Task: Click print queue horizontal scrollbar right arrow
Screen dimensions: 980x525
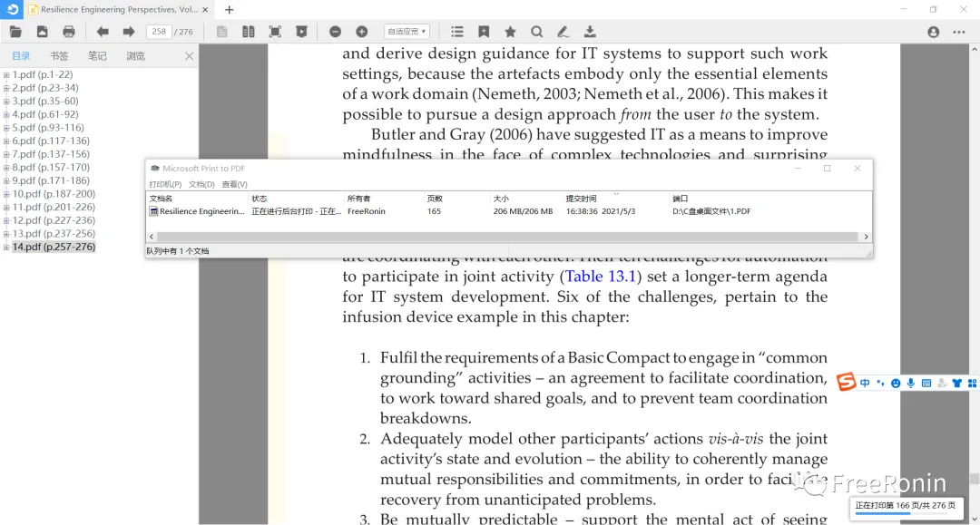Action: pyautogui.click(x=866, y=237)
